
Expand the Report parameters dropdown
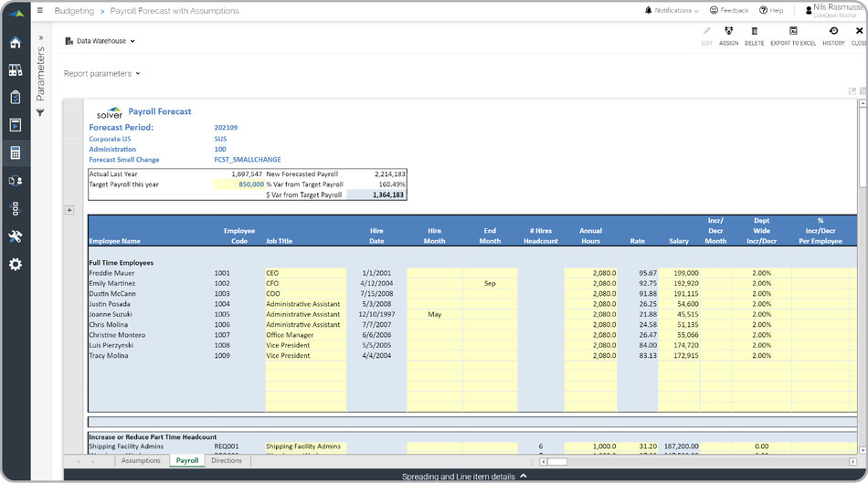101,73
